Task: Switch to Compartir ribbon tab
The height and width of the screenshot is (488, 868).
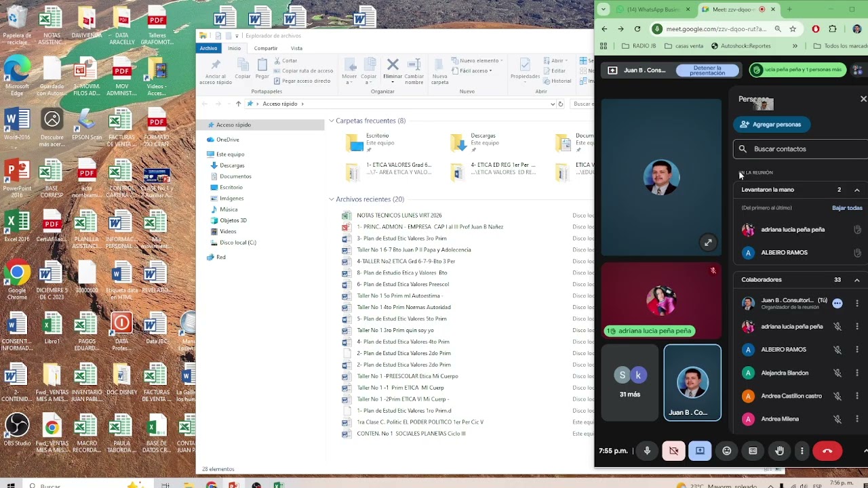Action: [x=266, y=48]
